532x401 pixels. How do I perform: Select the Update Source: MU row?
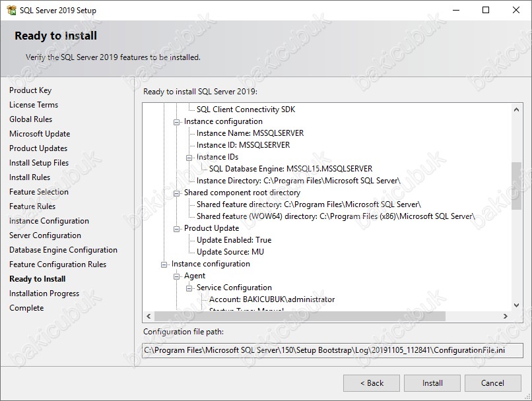230,252
